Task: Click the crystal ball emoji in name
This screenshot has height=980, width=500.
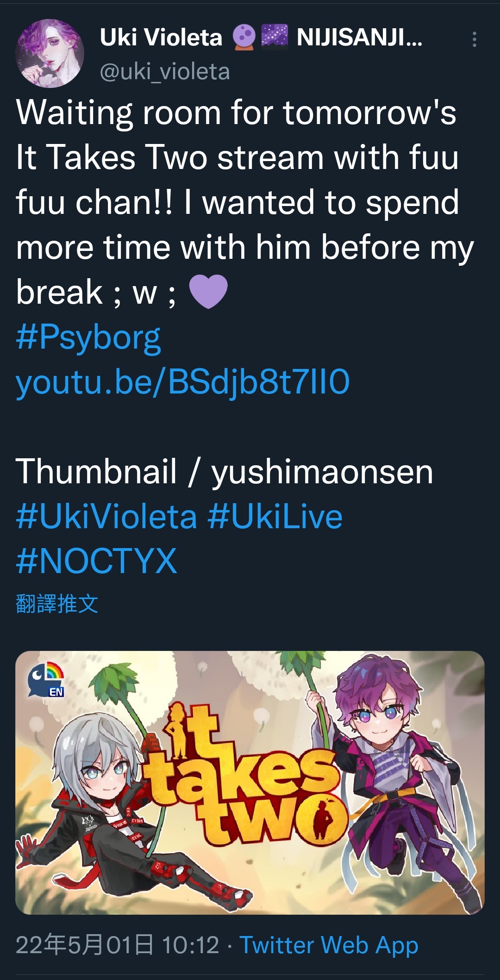Action: pyautogui.click(x=243, y=37)
